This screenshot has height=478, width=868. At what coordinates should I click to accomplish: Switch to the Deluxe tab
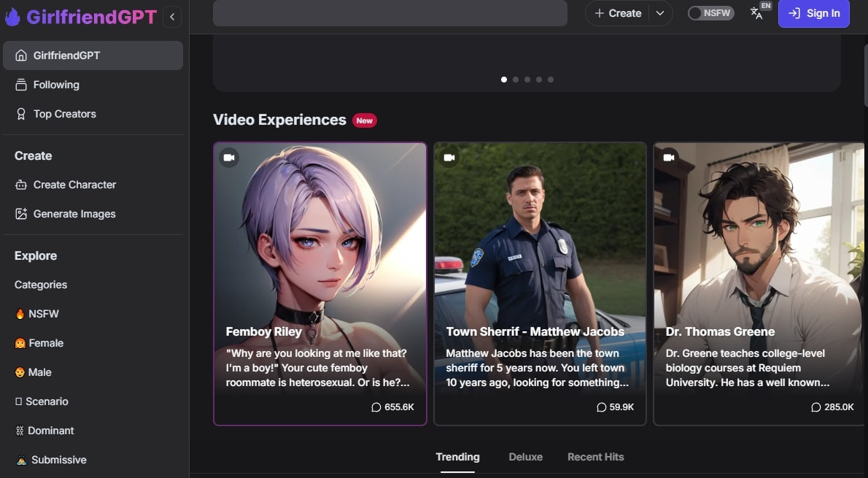[525, 457]
